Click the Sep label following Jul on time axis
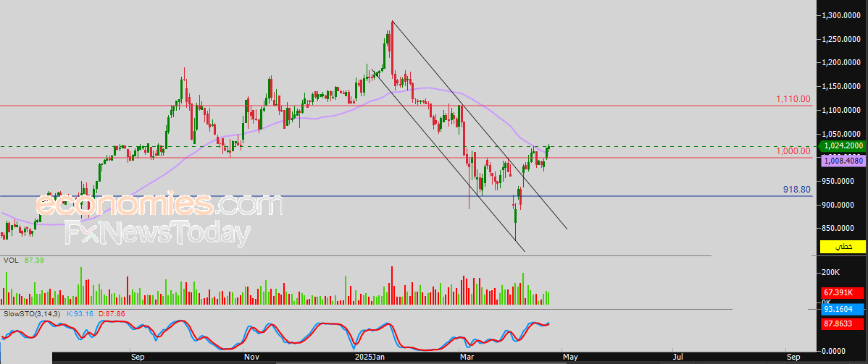Image resolution: width=868 pixels, height=364 pixels. (x=794, y=357)
